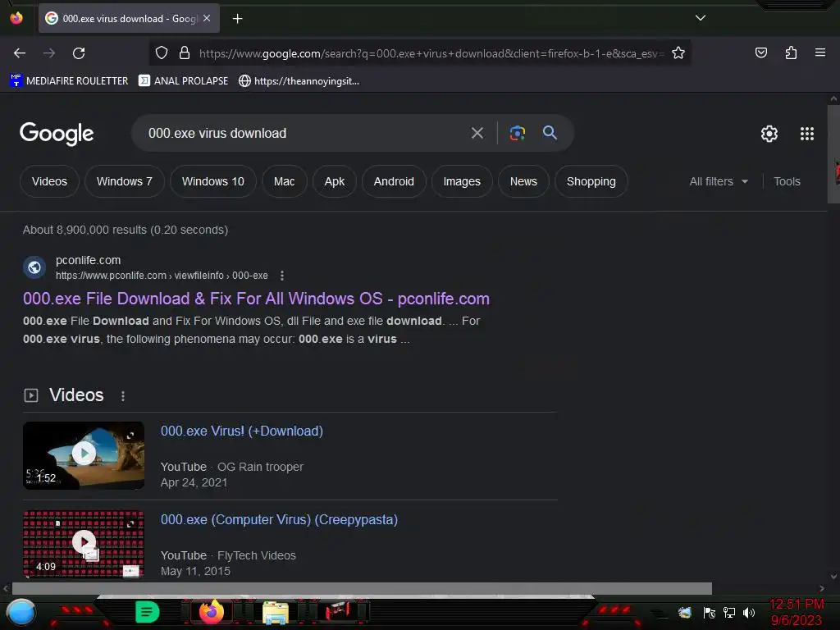Image resolution: width=840 pixels, height=630 pixels.
Task: Click the horizontal page scrollbar
Action: pyautogui.click(x=362, y=588)
